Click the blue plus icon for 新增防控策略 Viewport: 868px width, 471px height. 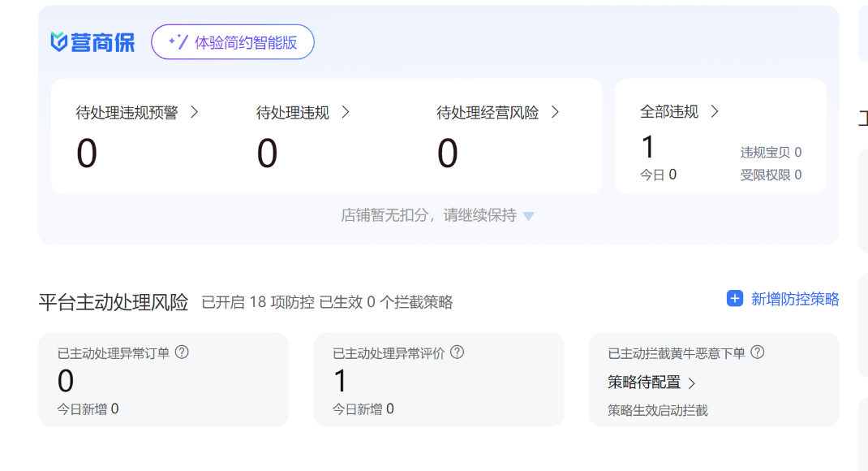(734, 299)
